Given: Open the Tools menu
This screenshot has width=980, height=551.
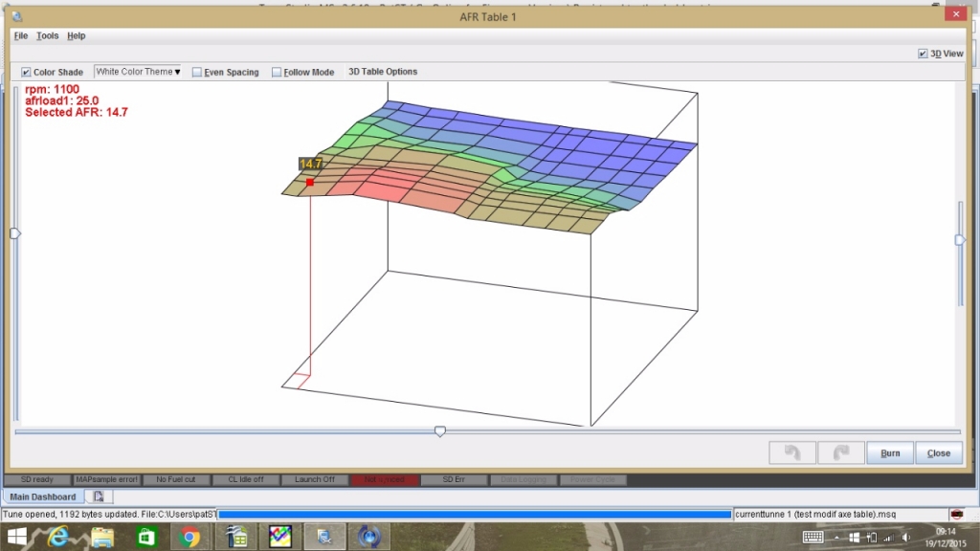Looking at the screenshot, I should [47, 35].
